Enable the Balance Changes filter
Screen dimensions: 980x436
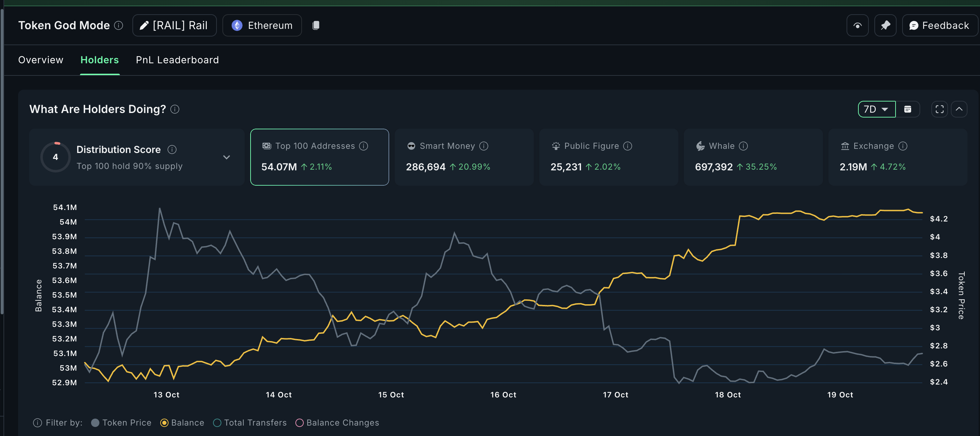[x=300, y=423]
